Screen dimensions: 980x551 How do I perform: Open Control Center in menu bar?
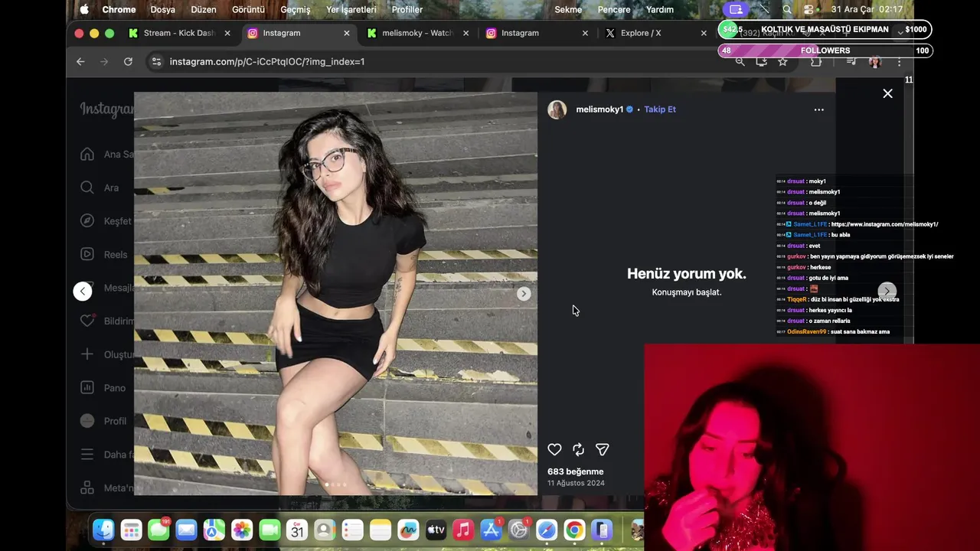(x=809, y=9)
